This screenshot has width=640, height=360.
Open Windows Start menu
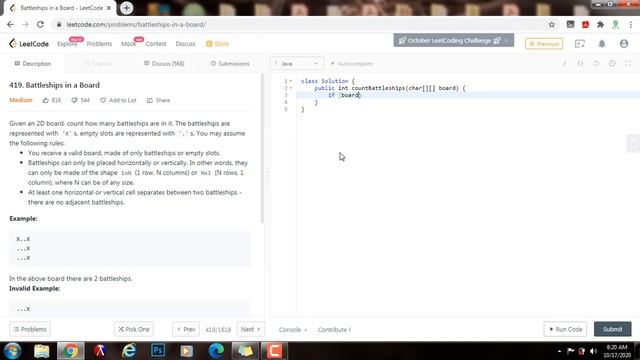pos(13,351)
